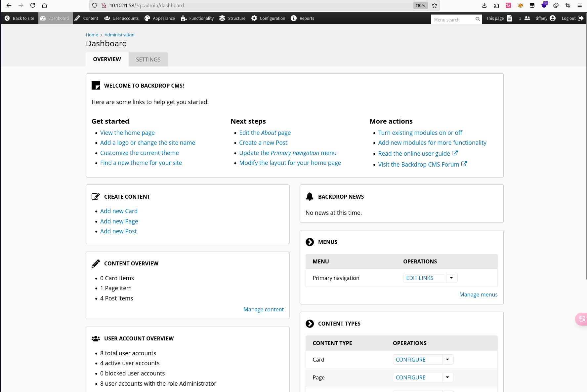Image resolution: width=587 pixels, height=392 pixels.
Task: Open Add new modules for more functionality
Action: (x=432, y=142)
